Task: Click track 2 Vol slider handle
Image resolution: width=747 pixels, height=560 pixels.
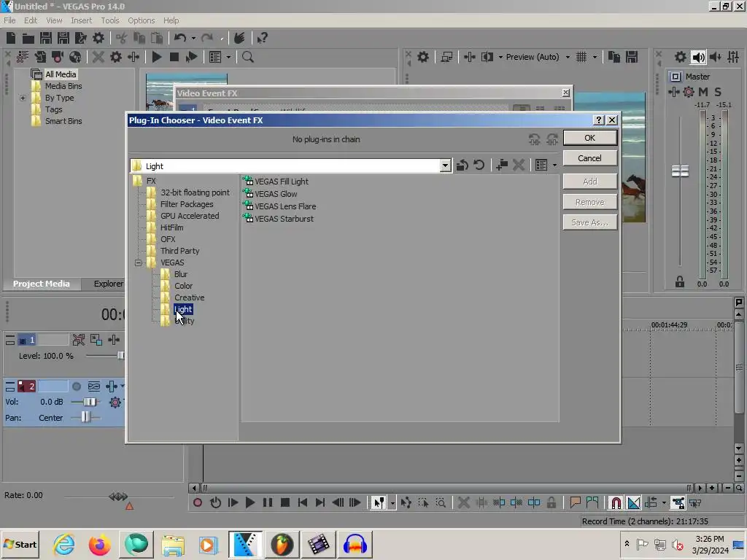Action: click(89, 402)
